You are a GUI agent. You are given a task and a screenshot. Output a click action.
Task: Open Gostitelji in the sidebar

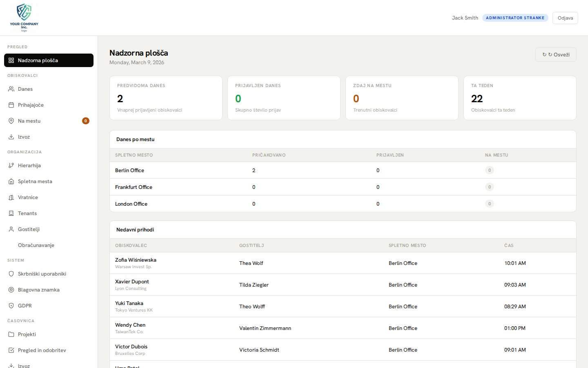29,229
